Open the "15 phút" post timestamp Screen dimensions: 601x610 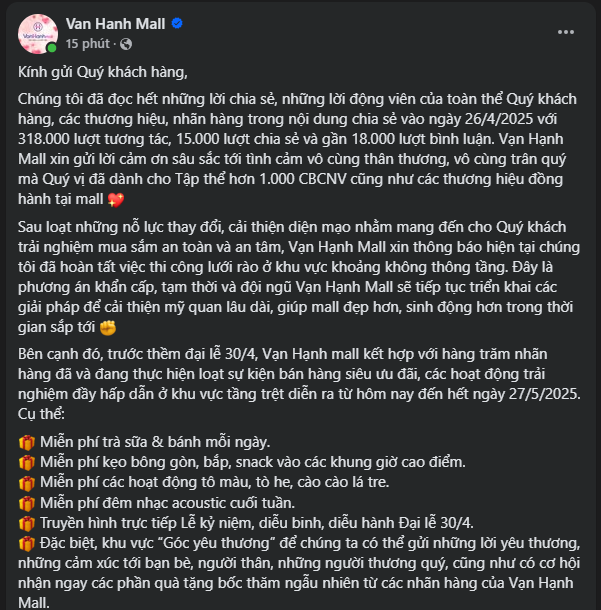click(x=89, y=44)
